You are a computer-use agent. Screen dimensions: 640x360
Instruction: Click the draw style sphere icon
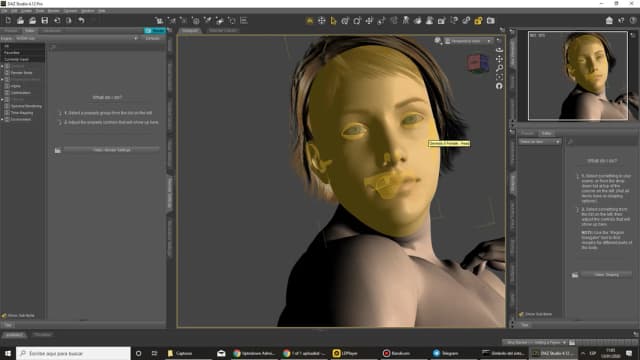coord(438,41)
